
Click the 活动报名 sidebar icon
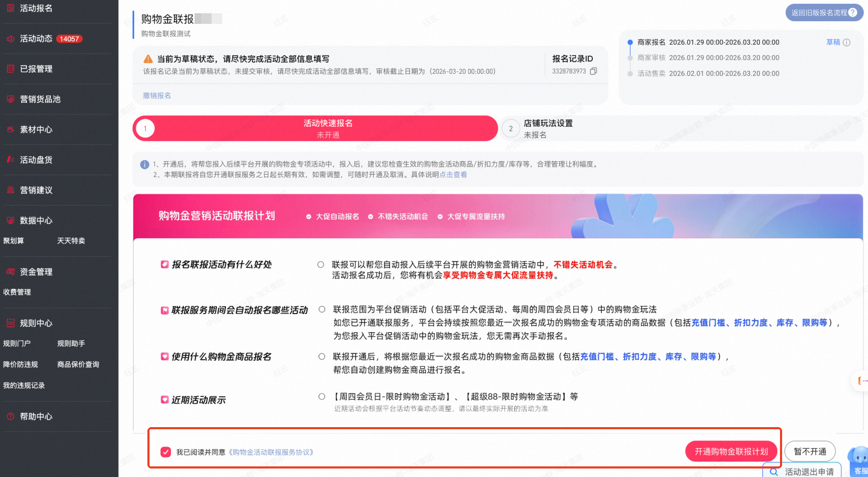point(10,8)
